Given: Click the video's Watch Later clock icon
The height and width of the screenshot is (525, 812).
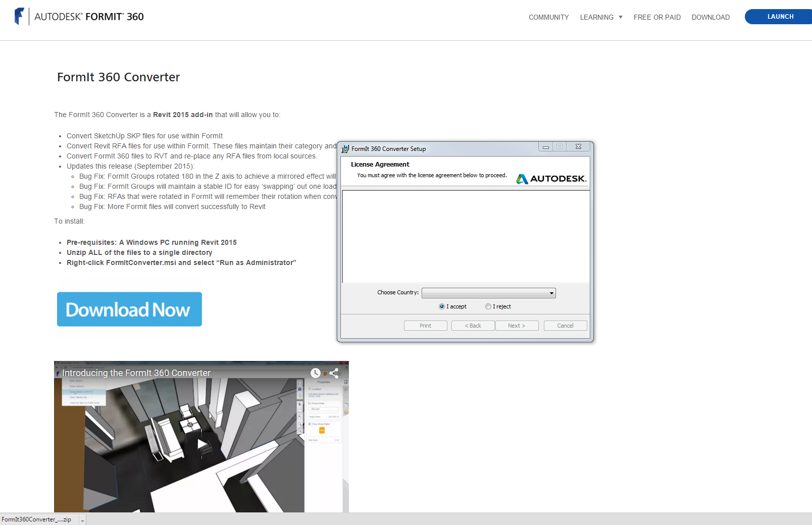Looking at the screenshot, I should pyautogui.click(x=316, y=373).
